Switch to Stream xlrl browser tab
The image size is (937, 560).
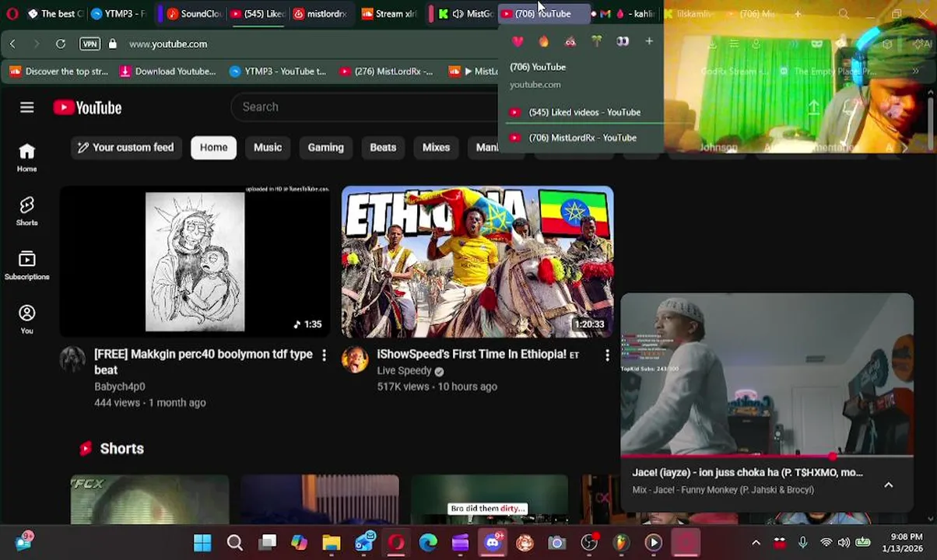tap(389, 13)
